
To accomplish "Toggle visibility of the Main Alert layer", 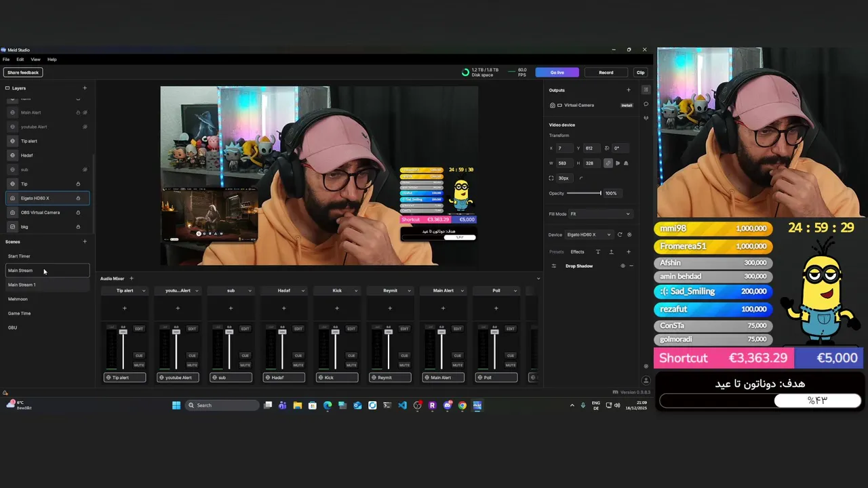I will coord(85,113).
